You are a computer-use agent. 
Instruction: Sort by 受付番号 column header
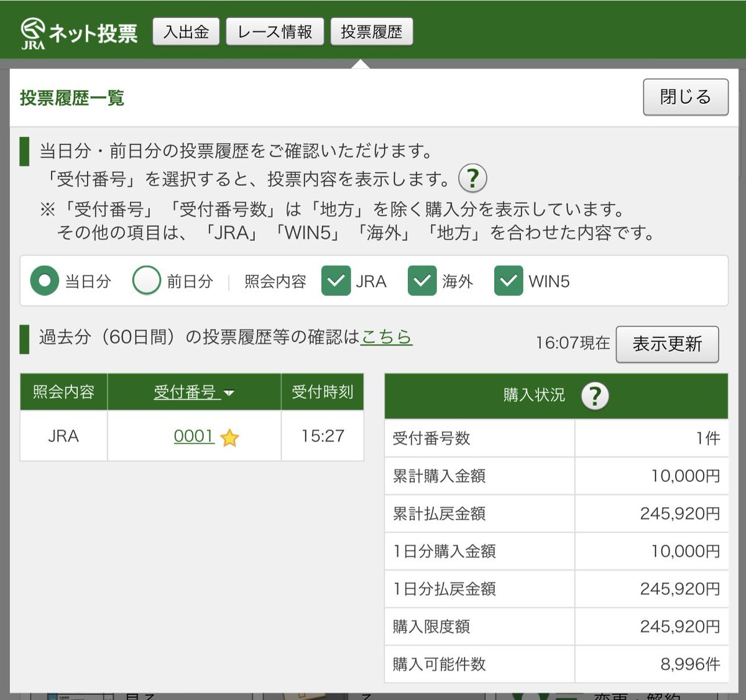(194, 392)
